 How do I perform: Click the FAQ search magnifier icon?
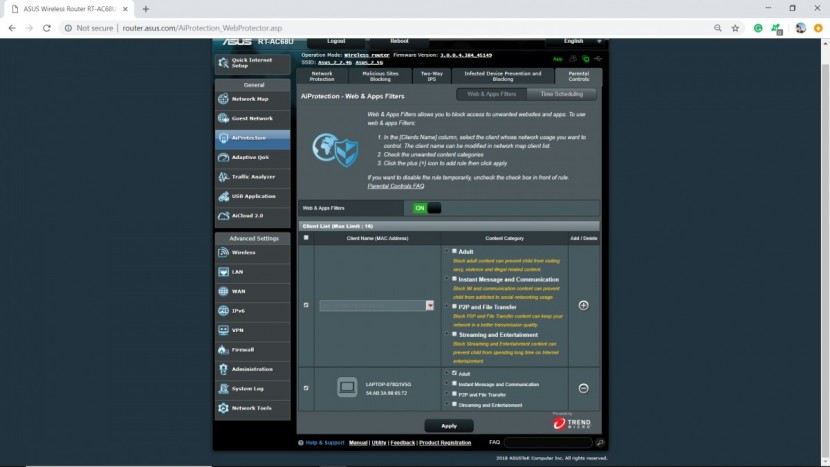click(600, 443)
